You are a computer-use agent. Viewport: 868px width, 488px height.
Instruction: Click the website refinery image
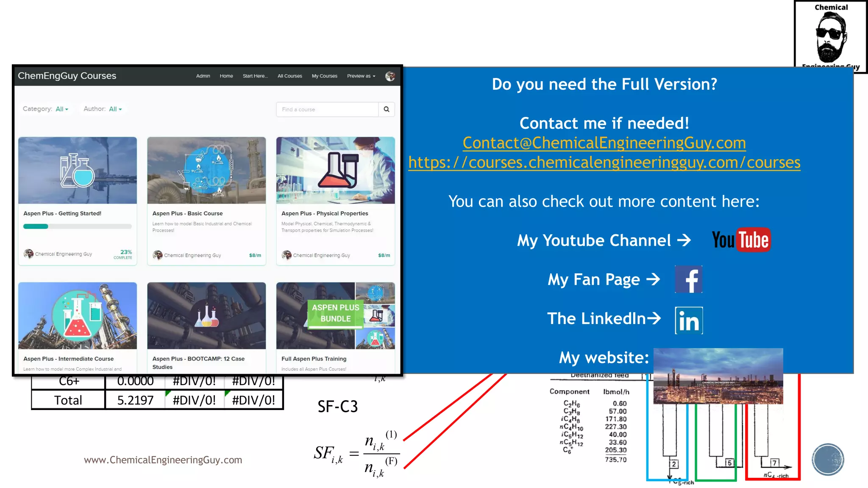click(718, 376)
